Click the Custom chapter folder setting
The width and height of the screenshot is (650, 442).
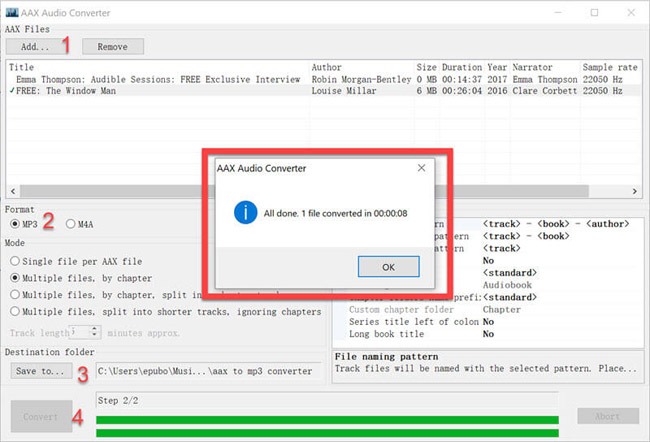pos(401,310)
